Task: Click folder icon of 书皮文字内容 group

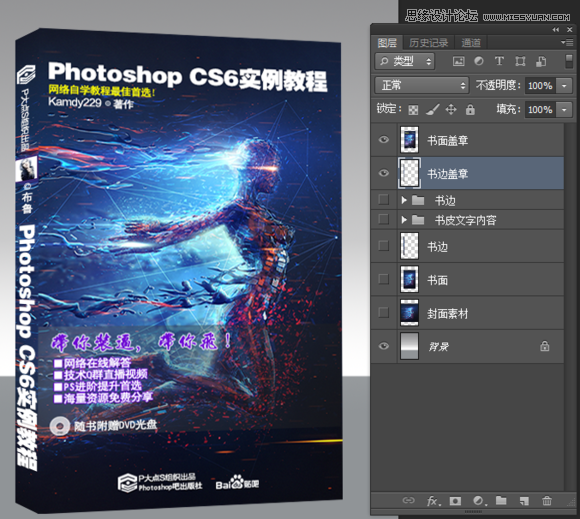Action: coord(418,220)
